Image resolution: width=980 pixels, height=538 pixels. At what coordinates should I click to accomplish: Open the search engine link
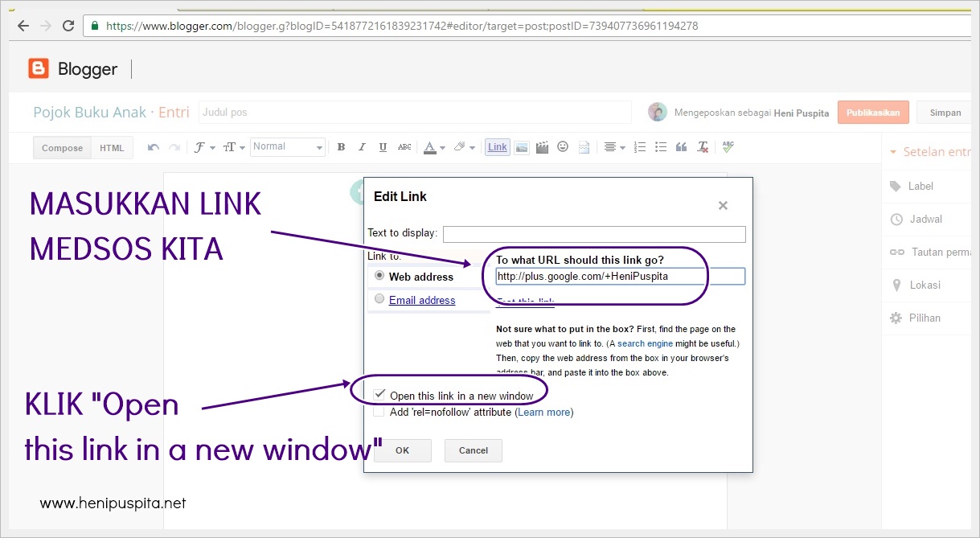click(645, 343)
